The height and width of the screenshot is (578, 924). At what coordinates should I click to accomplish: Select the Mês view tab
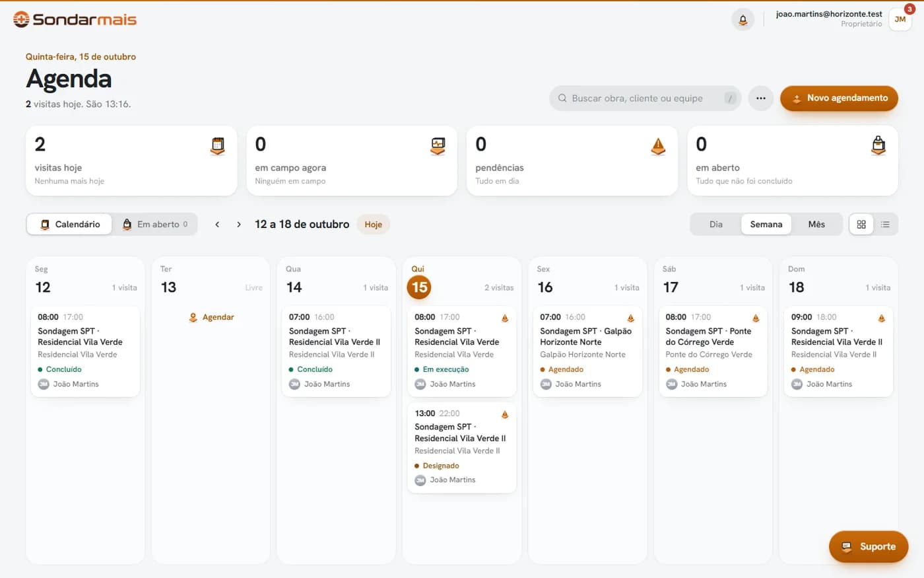point(816,225)
